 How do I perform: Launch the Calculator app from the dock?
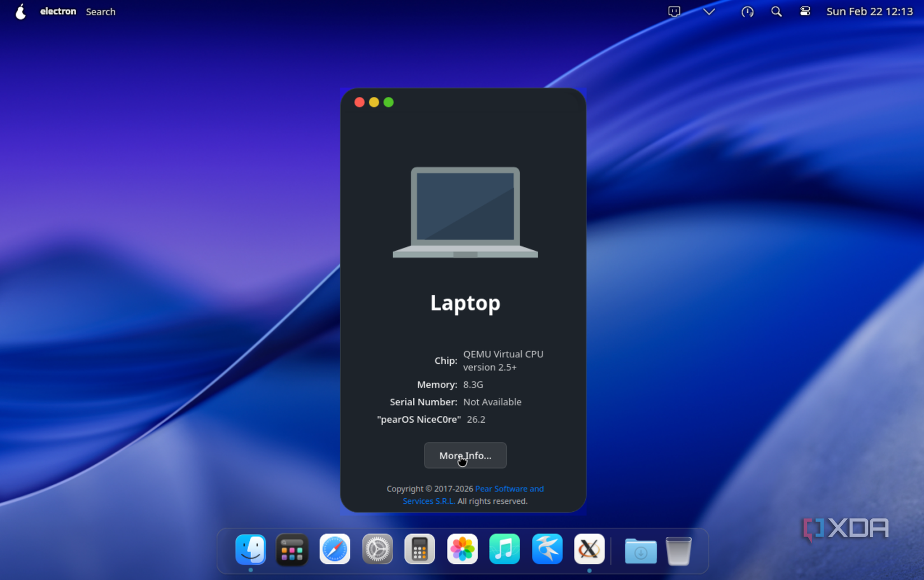point(419,549)
